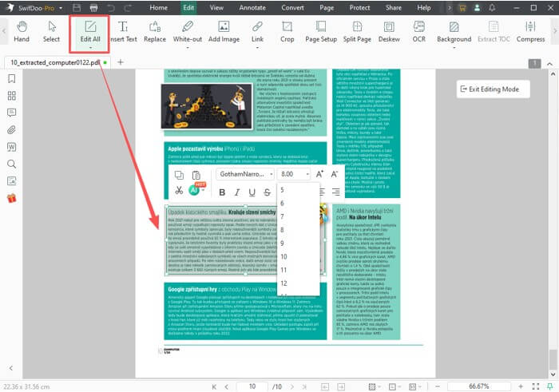Increase font size with the A+ icon
The height and width of the screenshot is (392, 559).
tap(319, 174)
